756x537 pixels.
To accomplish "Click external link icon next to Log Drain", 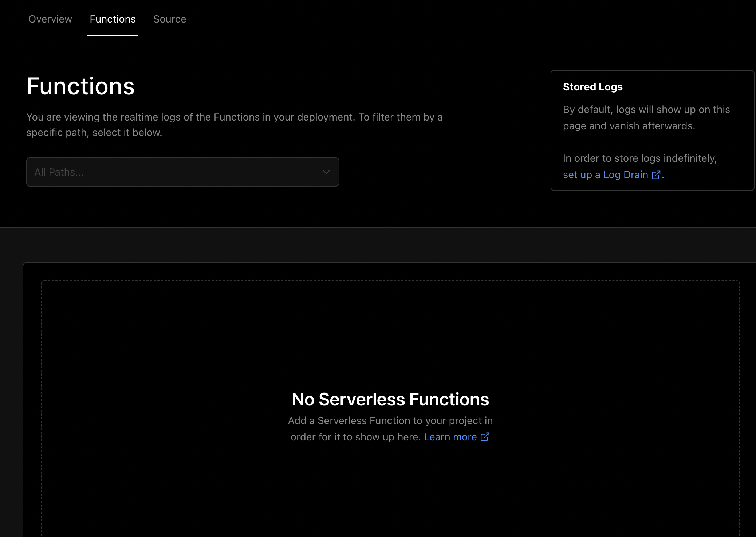I will (x=656, y=175).
